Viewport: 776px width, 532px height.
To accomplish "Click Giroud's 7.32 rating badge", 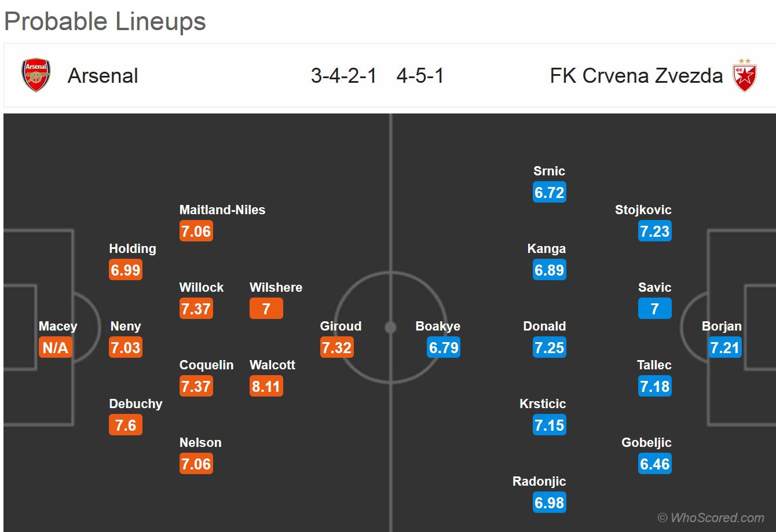I will (x=336, y=347).
